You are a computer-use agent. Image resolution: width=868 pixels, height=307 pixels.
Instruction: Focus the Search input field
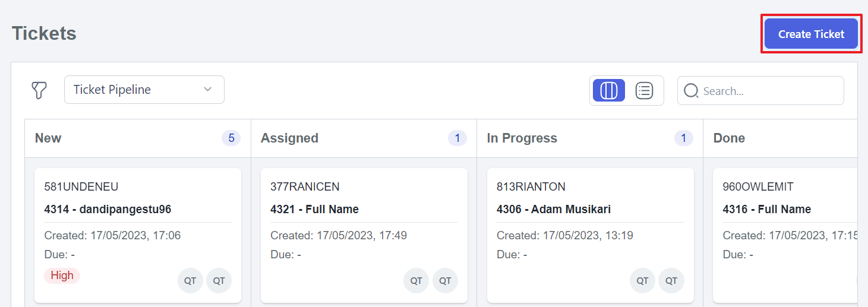[x=761, y=91]
